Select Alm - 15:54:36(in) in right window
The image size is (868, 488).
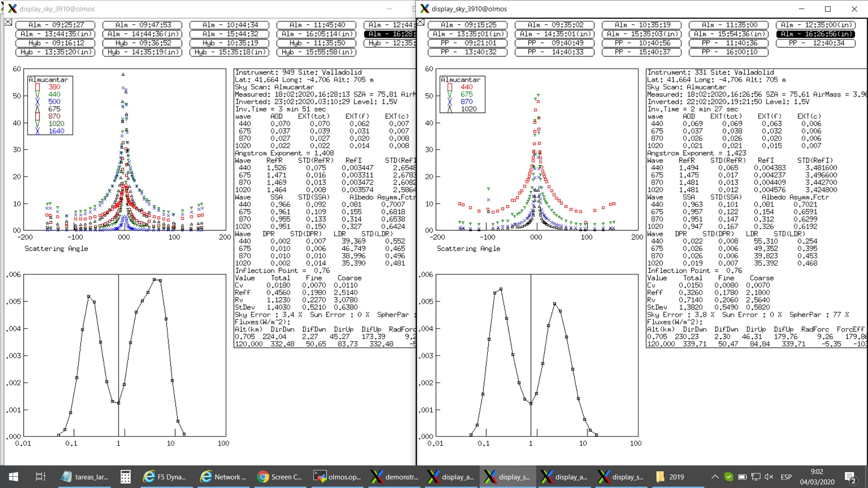click(729, 34)
